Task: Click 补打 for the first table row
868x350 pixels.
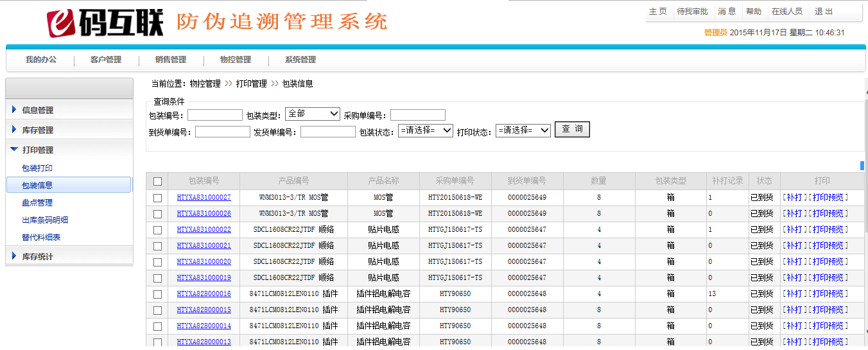Action: (x=794, y=198)
